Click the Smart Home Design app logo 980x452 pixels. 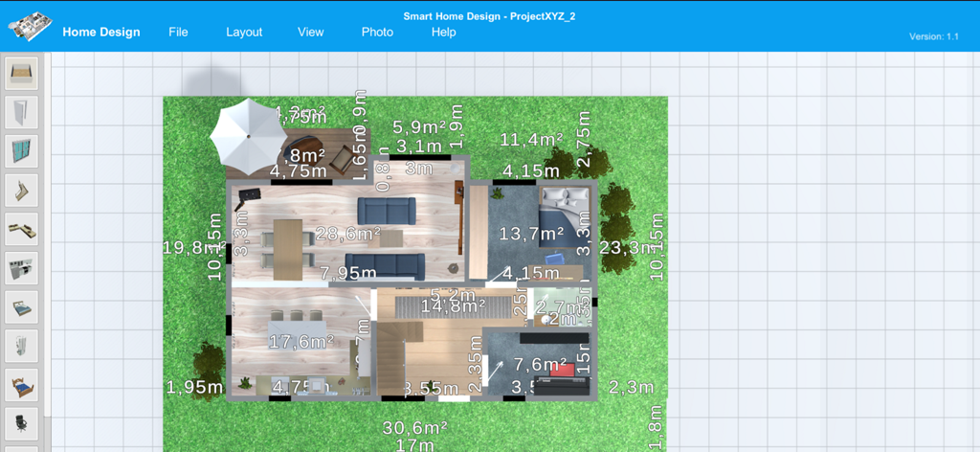click(29, 26)
